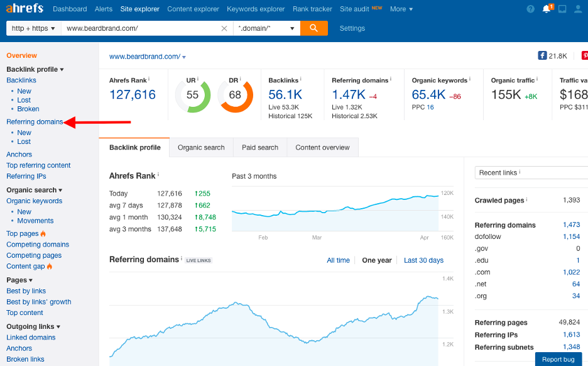
Task: Open Broken links in the sidebar
Action: click(25, 359)
